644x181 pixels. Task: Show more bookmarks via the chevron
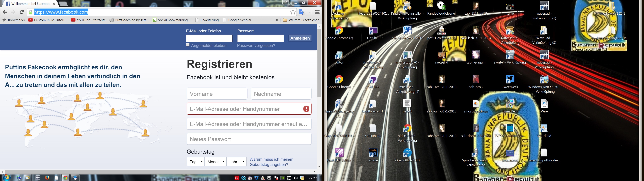pyautogui.click(x=277, y=20)
